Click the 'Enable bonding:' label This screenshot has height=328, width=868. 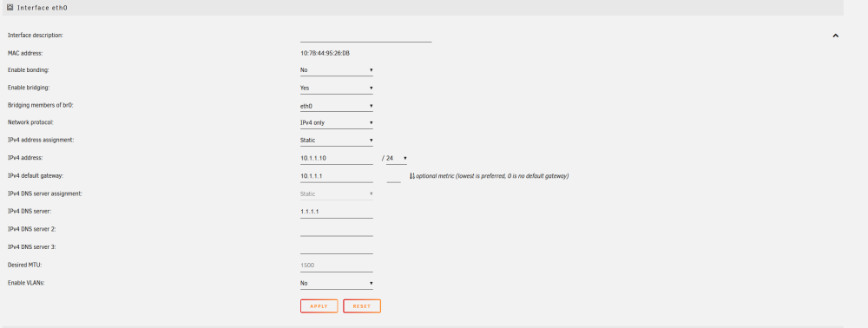tap(29, 70)
